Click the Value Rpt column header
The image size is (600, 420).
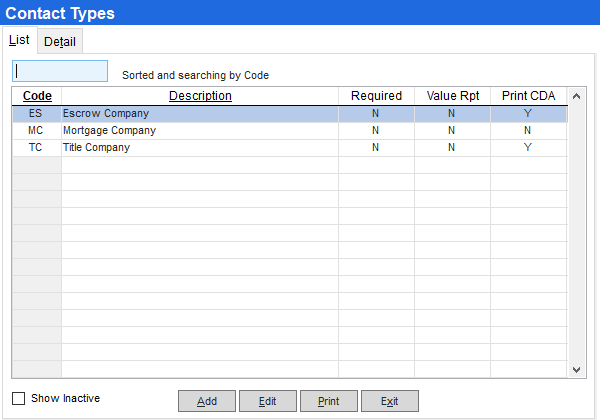[x=452, y=96]
